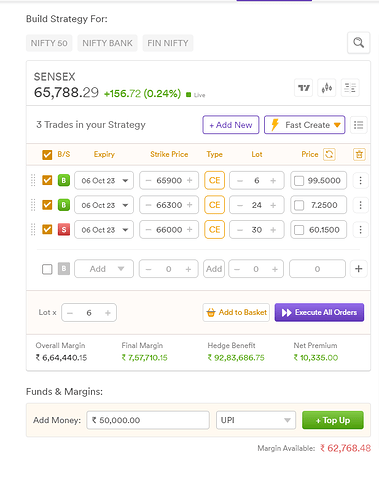Tick limit price checkbox for 7.2500
379x500 pixels.
coord(299,205)
